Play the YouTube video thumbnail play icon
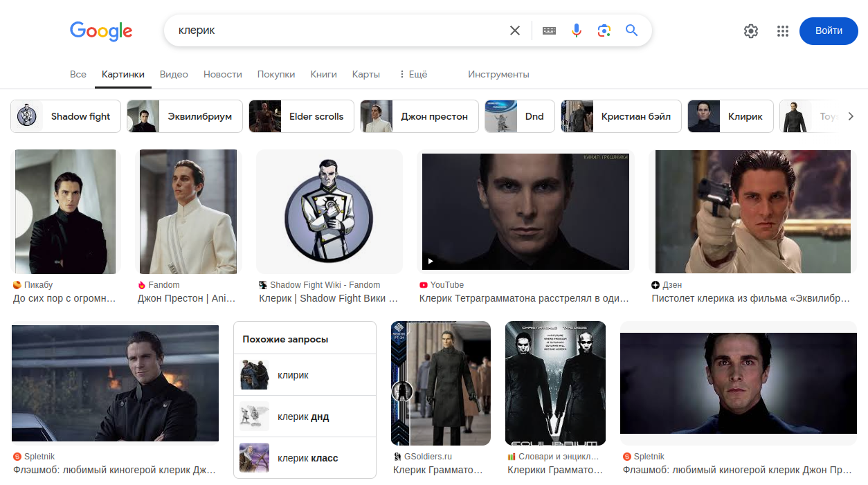This screenshot has height=485, width=868. pyautogui.click(x=430, y=261)
